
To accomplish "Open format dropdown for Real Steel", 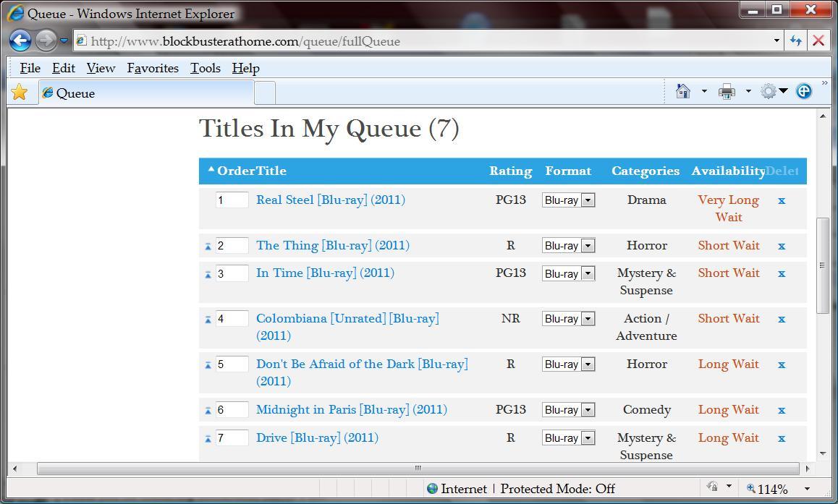I will click(x=569, y=200).
